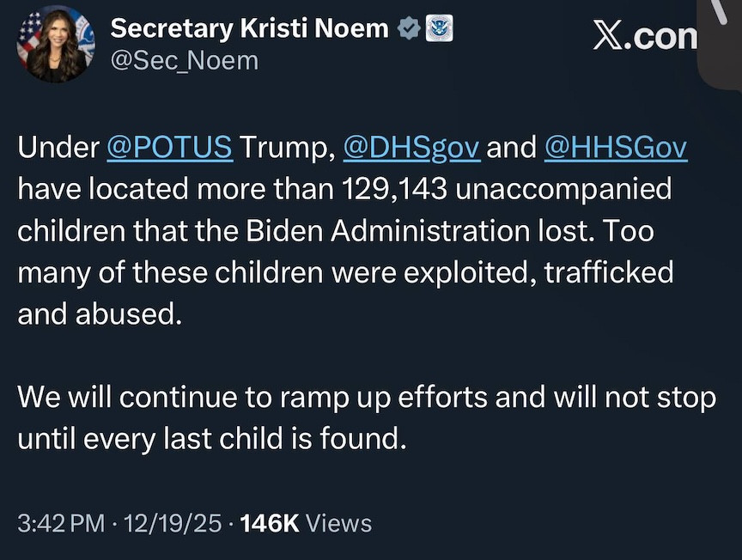Click the 129,143 figure in the post
Screen dimensions: 742x560
click(393, 189)
